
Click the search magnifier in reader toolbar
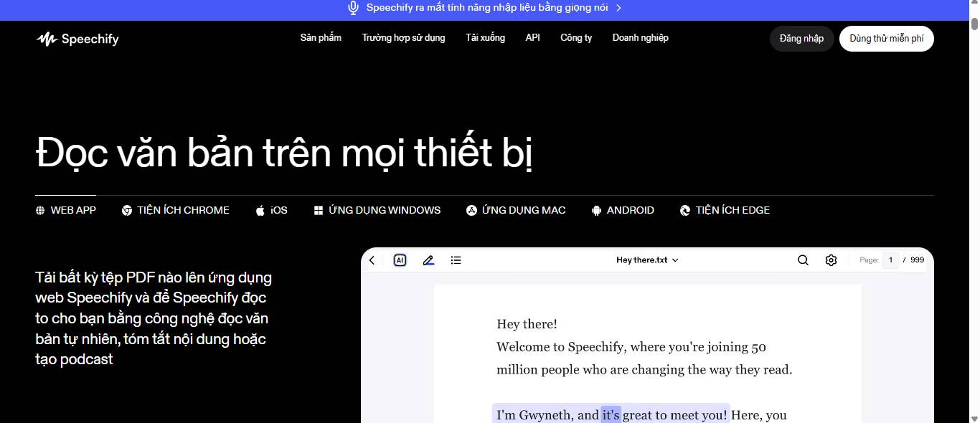click(804, 260)
